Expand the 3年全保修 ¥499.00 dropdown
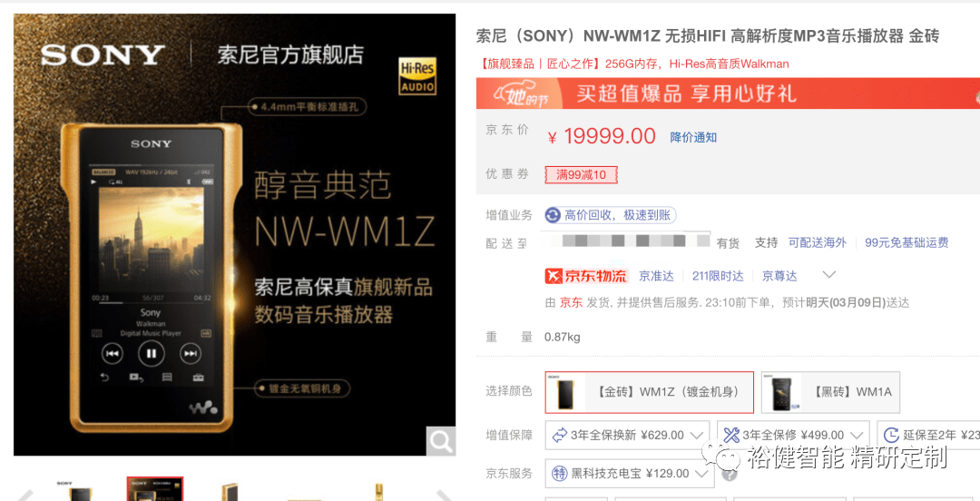 [793, 436]
